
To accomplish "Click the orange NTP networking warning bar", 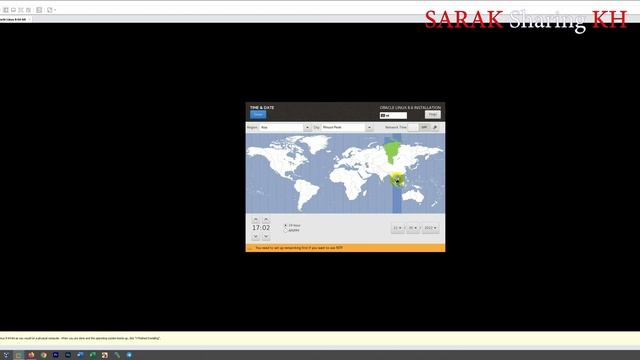I will point(345,248).
